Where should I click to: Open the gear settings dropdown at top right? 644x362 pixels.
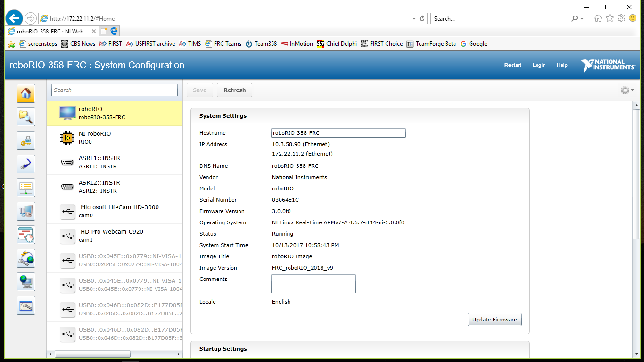(x=627, y=90)
